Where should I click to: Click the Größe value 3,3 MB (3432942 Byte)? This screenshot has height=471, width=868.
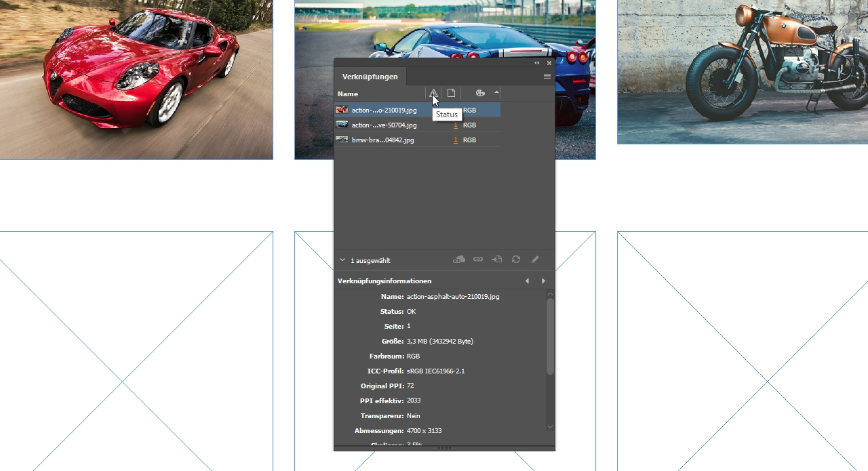[x=440, y=342]
